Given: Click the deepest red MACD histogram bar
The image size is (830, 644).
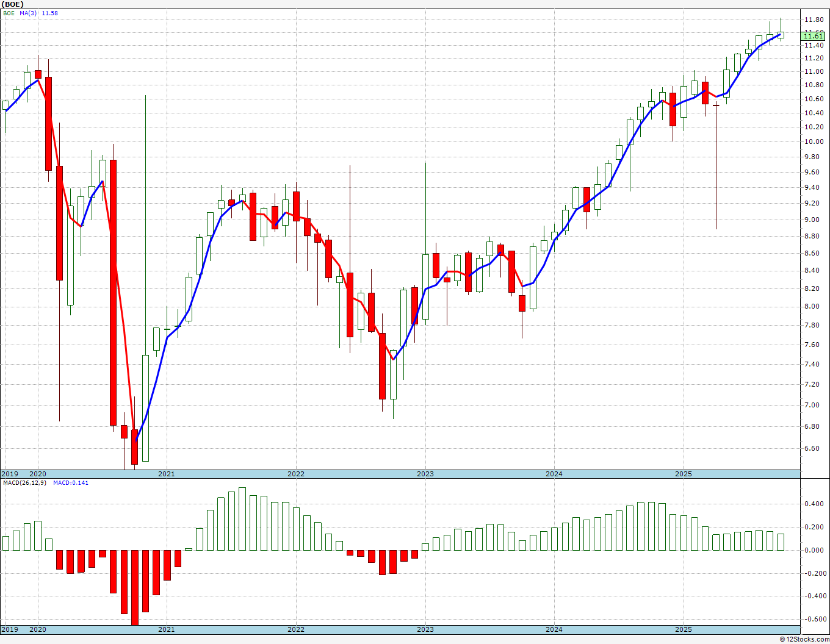Looking at the screenshot, I should click(135, 588).
